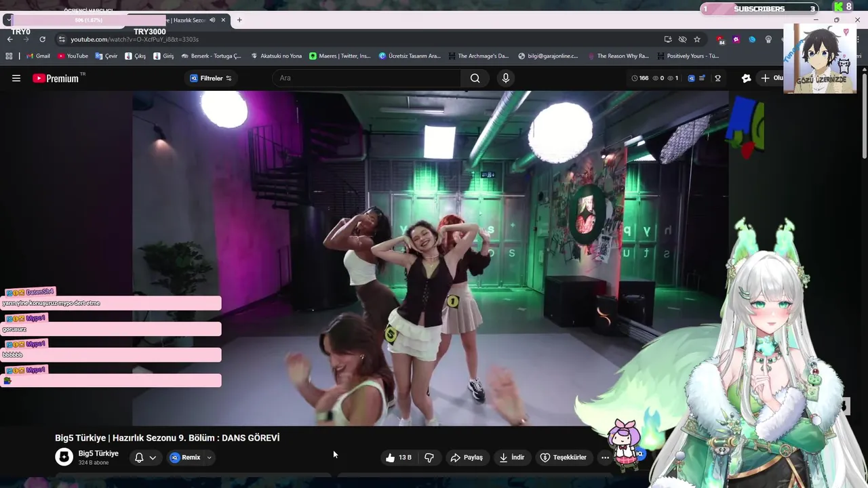
Task: Open the YouTube guide hamburger menu
Action: [16, 78]
